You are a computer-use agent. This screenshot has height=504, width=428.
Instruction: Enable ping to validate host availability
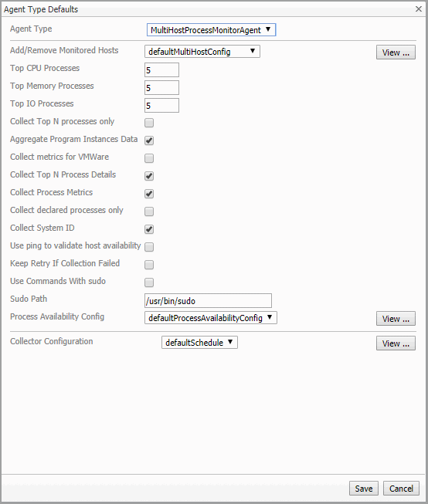[x=149, y=247]
